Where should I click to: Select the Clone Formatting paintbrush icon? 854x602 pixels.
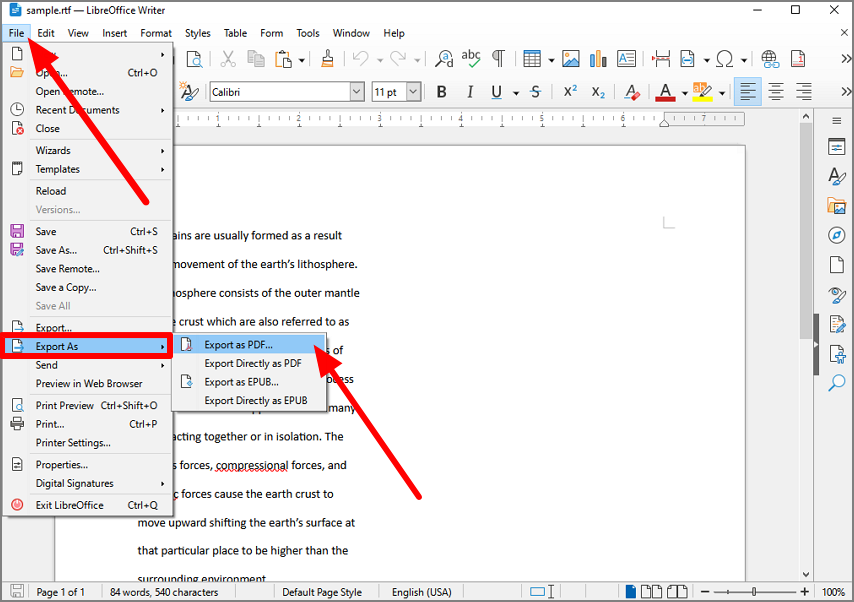coord(327,59)
